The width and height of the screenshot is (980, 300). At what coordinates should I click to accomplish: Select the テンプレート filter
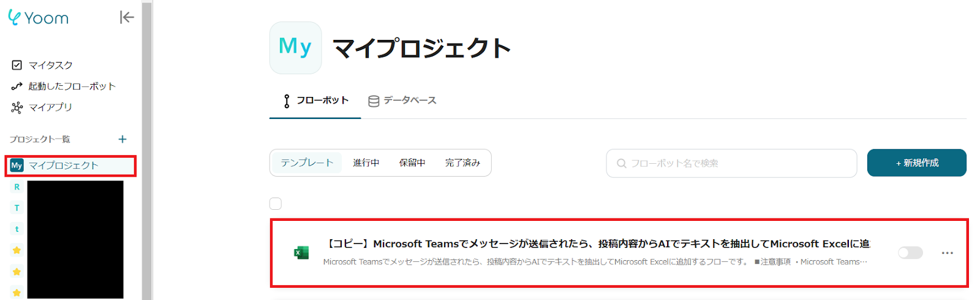[307, 163]
